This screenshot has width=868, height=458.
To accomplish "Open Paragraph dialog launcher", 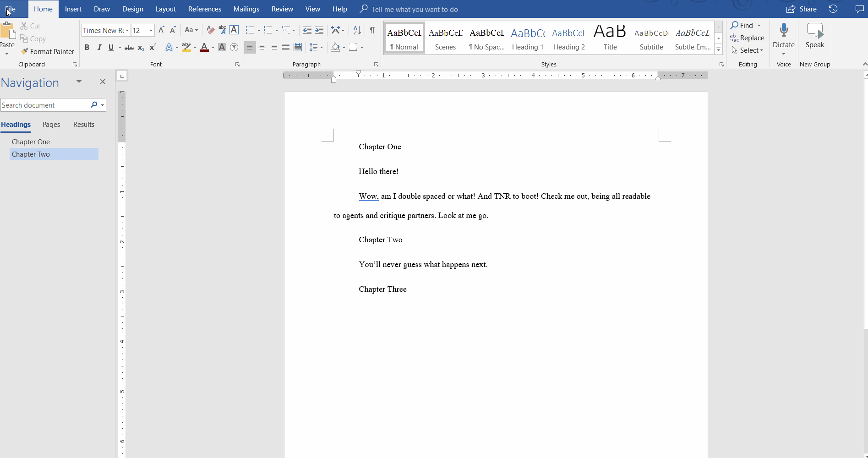I will [376, 65].
